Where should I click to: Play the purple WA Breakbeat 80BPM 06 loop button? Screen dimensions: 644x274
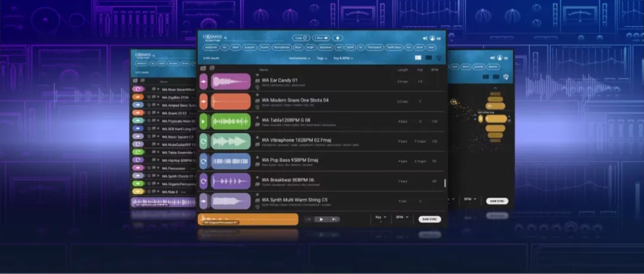point(203,181)
